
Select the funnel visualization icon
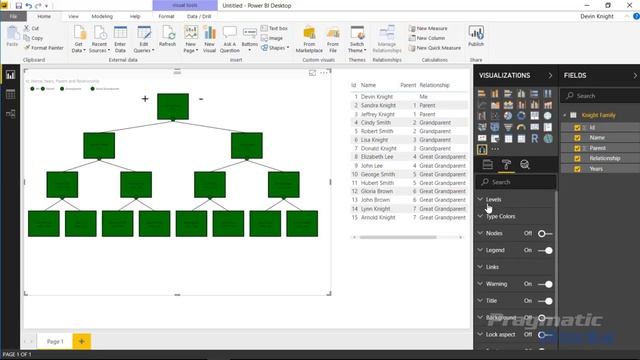(x=508, y=127)
